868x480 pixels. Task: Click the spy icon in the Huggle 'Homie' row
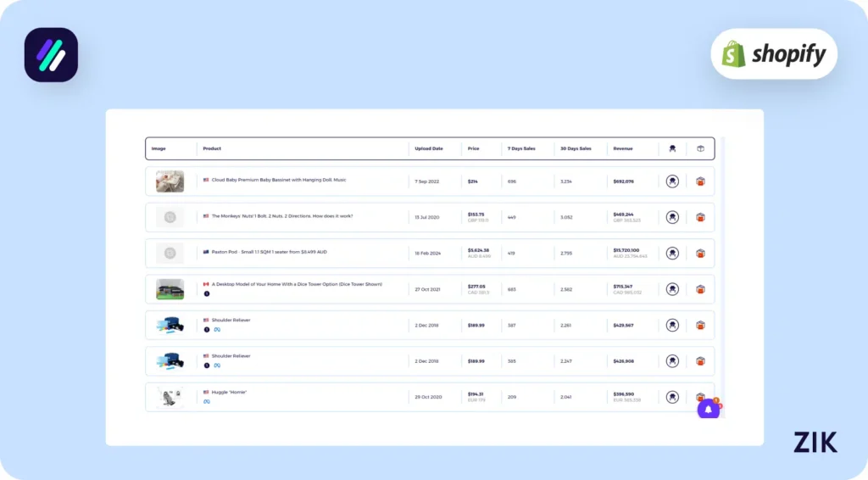click(x=672, y=397)
